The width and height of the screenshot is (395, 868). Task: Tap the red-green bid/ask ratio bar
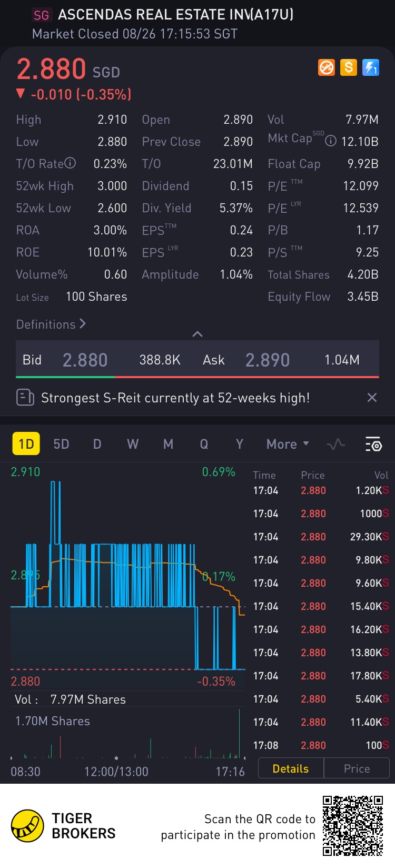coord(197,377)
